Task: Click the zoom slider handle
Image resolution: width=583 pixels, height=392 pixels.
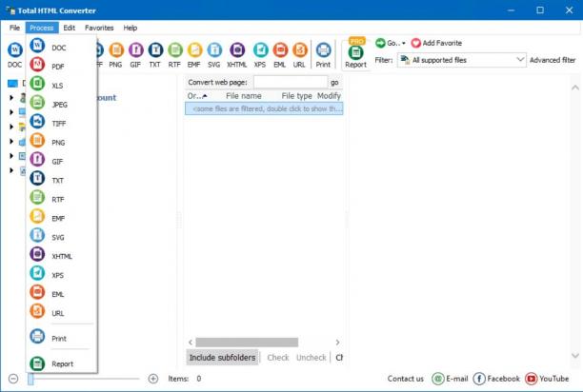Action: (x=30, y=379)
